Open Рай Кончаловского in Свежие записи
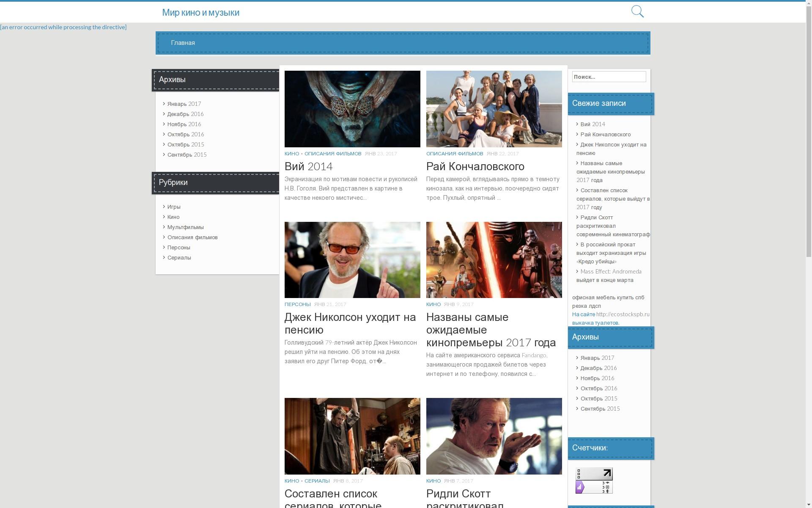 605,134
